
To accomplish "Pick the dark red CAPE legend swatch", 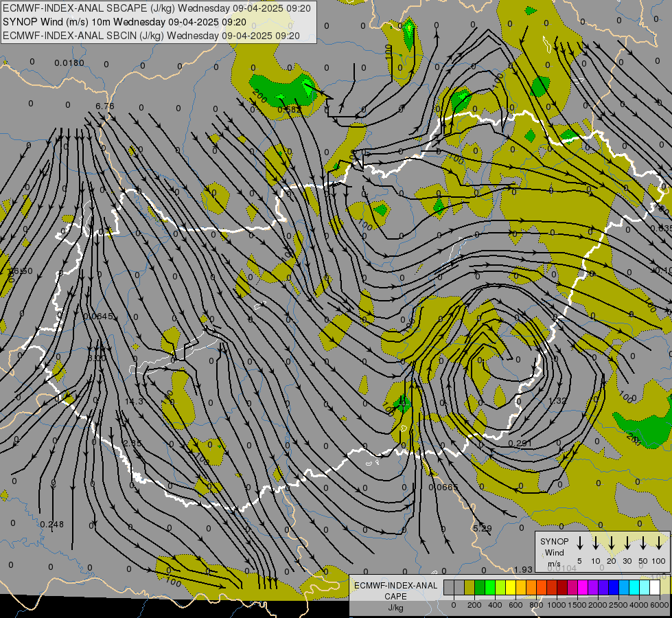I will (x=563, y=587).
